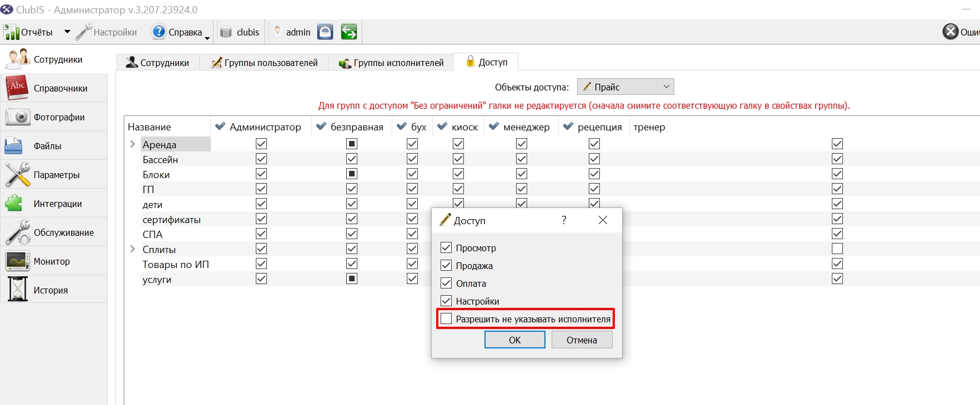Viewport: 980px width, 405px height.
Task: Click the Отмена button
Action: (582, 340)
